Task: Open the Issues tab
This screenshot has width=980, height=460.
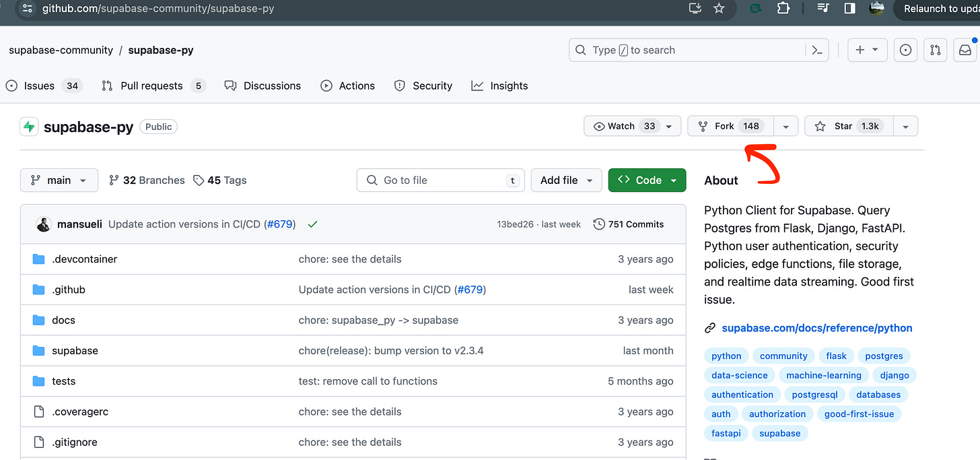Action: [x=44, y=86]
